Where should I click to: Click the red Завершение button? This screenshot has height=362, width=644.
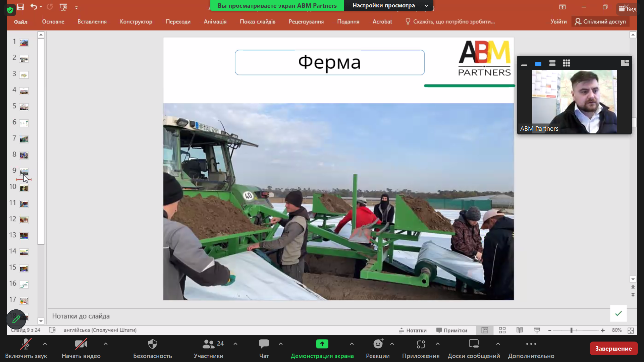coord(613,349)
